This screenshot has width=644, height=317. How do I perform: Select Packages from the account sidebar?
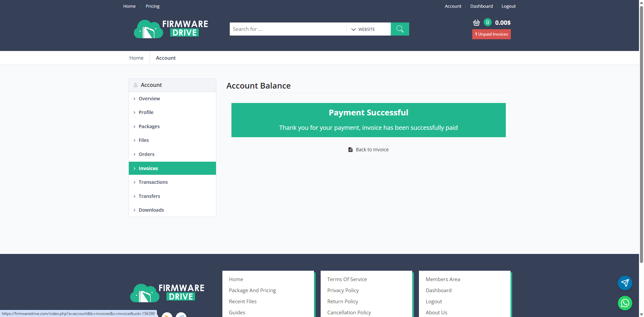point(149,126)
